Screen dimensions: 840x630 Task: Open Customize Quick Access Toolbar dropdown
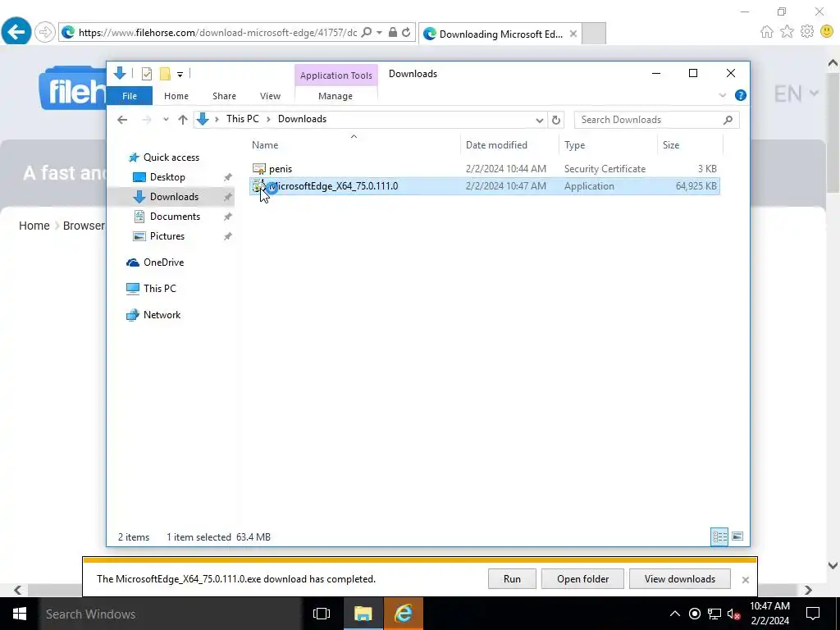click(180, 75)
